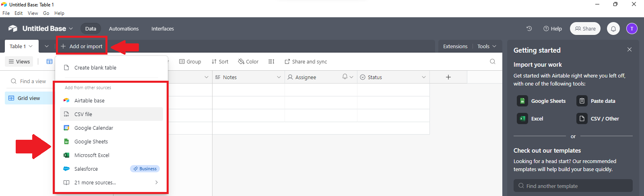
Task: Click Find another template search field
Action: pyautogui.click(x=573, y=186)
